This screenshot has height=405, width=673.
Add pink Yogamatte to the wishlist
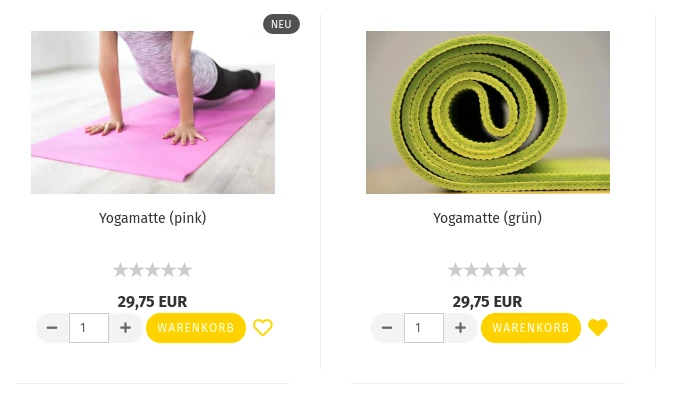coord(263,328)
